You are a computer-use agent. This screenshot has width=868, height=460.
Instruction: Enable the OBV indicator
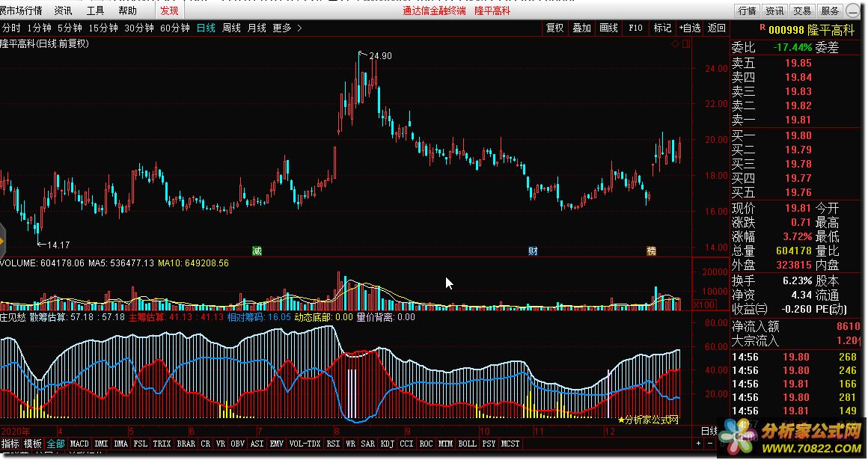(x=237, y=444)
